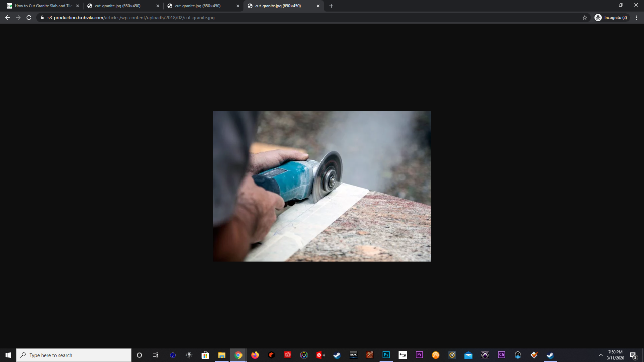Open the Windows Start menu
The image size is (644, 362).
tap(8, 355)
